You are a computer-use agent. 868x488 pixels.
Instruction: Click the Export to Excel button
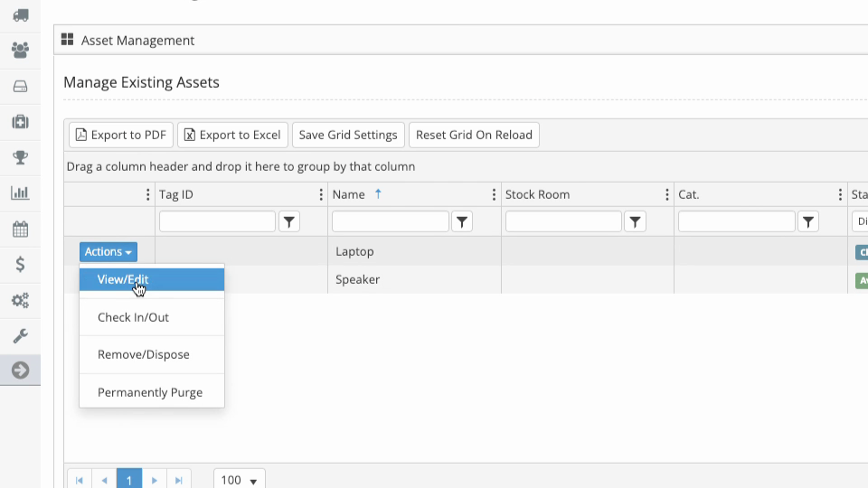click(232, 135)
